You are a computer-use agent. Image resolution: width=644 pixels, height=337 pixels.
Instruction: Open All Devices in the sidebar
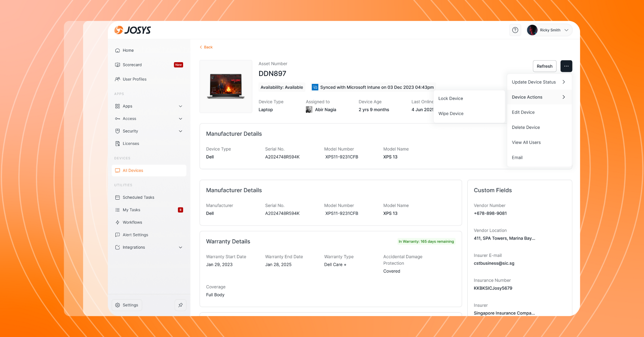149,171
